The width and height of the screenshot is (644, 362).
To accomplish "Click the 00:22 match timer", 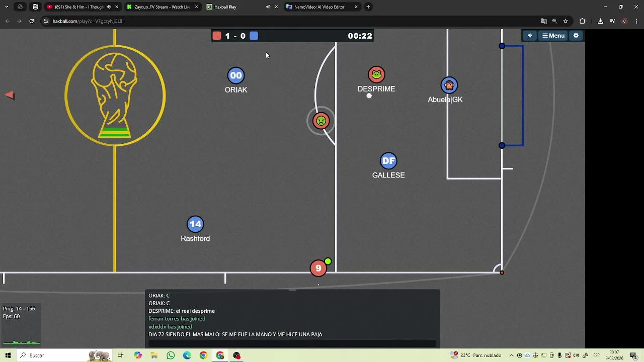I will pyautogui.click(x=360, y=36).
